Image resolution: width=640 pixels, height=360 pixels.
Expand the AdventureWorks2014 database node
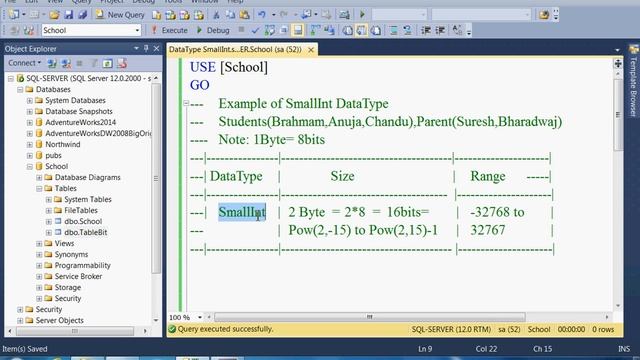[x=30, y=122]
